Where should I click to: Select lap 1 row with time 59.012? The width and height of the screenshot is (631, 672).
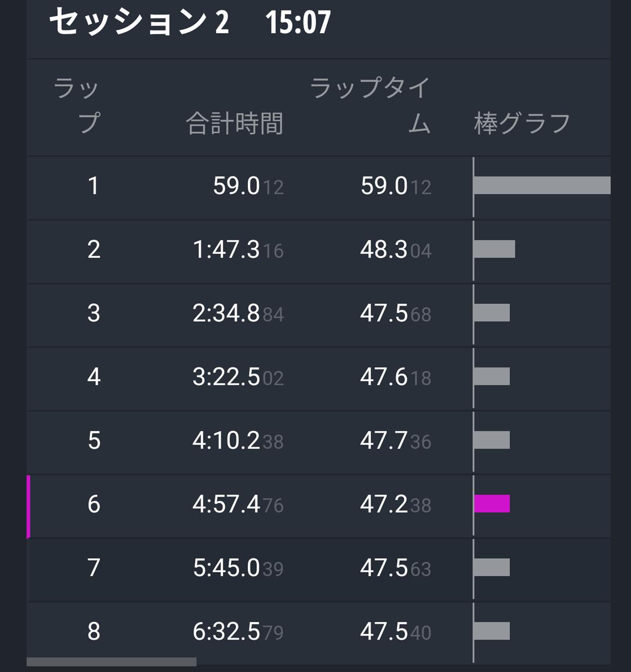click(319, 187)
